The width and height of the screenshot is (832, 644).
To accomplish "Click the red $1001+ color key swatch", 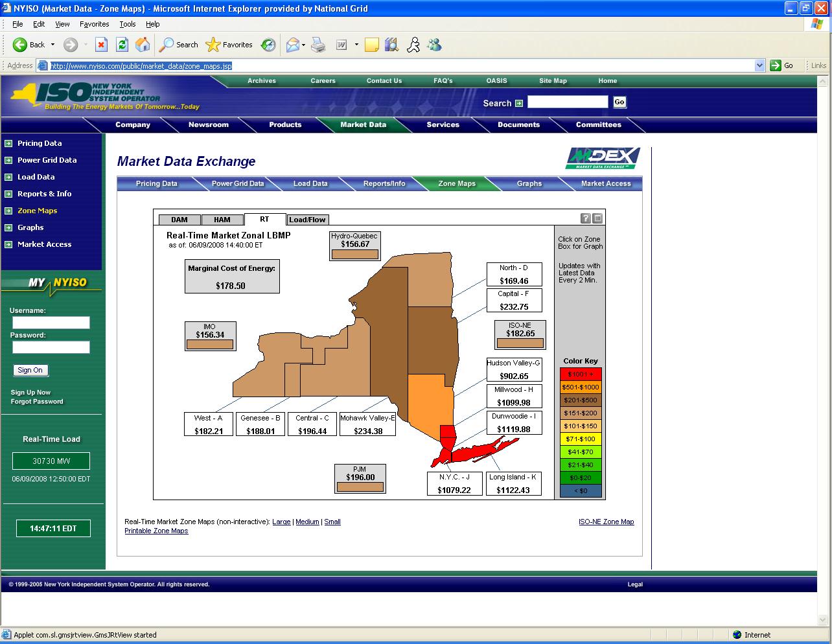I will [581, 374].
